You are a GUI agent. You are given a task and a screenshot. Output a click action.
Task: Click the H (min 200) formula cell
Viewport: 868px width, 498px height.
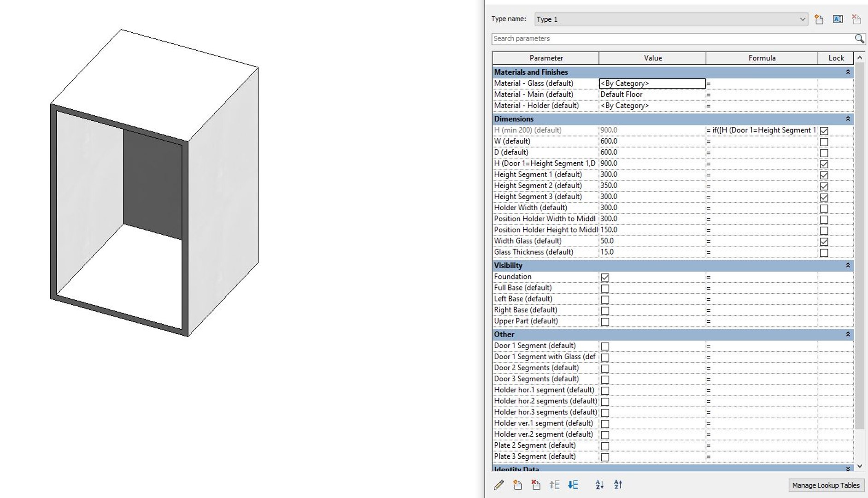(762, 130)
